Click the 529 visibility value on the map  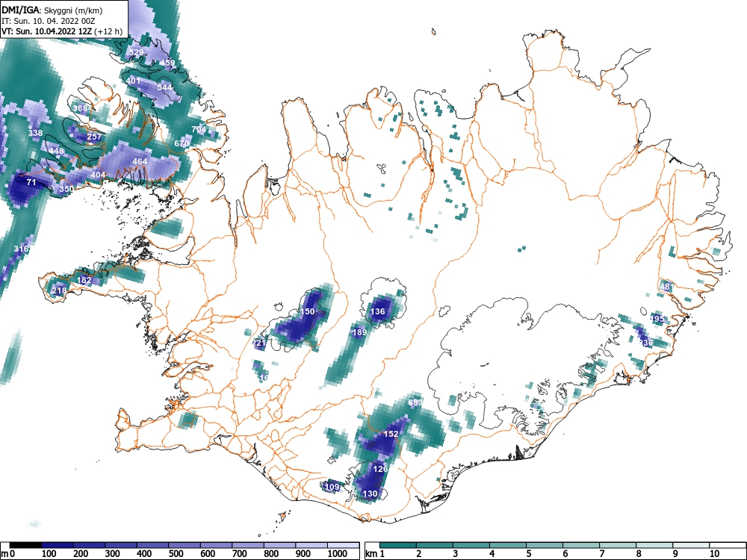pyautogui.click(x=136, y=52)
